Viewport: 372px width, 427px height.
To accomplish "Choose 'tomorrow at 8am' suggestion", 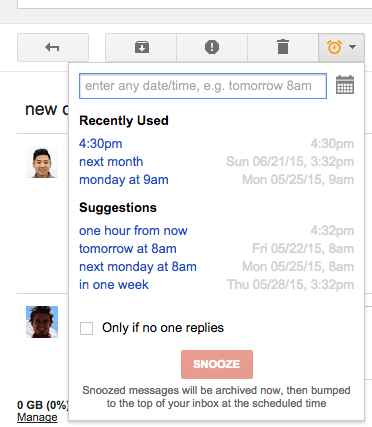I will [x=128, y=249].
